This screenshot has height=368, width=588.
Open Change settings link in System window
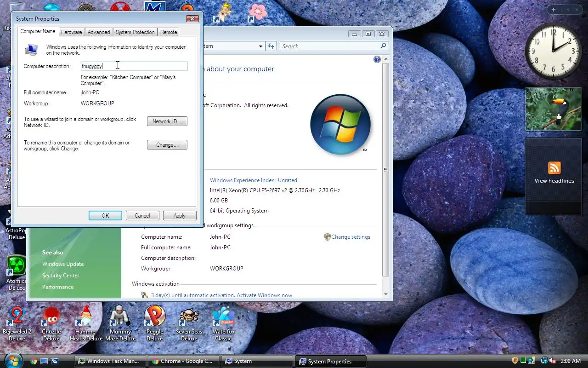click(351, 237)
